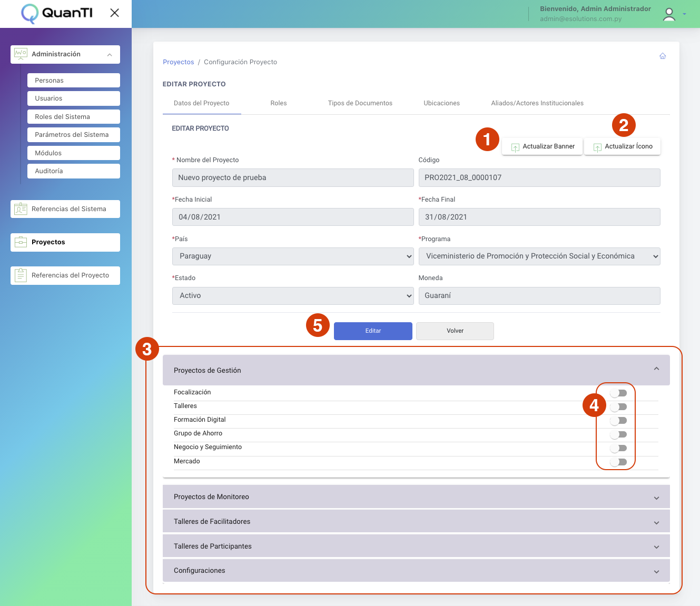Expand the Proyectos de Monitoreo section

[416, 496]
